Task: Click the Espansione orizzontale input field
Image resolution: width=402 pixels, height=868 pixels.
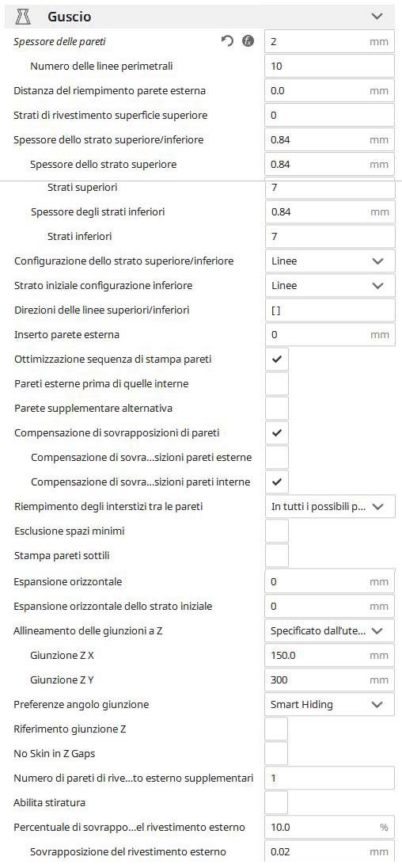Action: coord(330,582)
